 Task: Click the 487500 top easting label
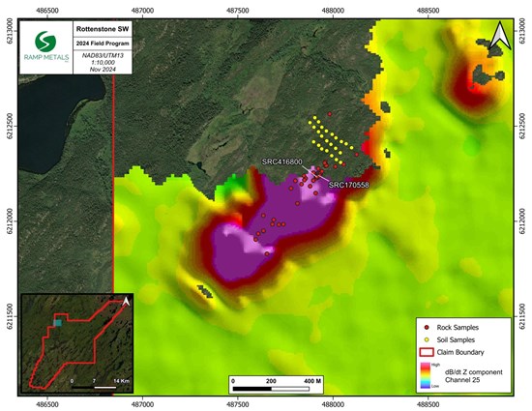(238, 11)
